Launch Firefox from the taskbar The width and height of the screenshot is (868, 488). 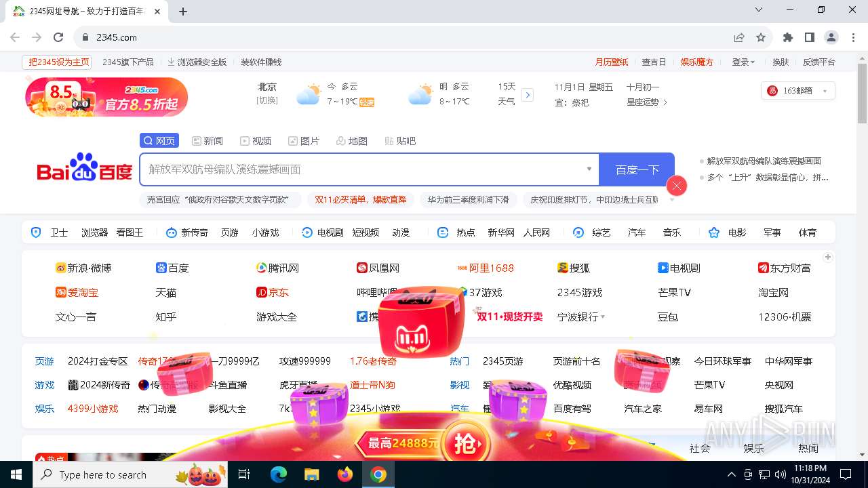(345, 474)
